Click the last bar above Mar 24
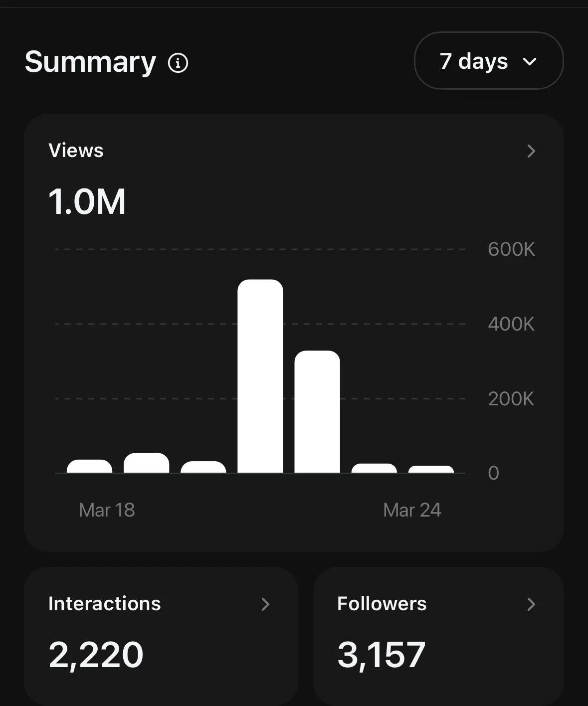 [431, 470]
